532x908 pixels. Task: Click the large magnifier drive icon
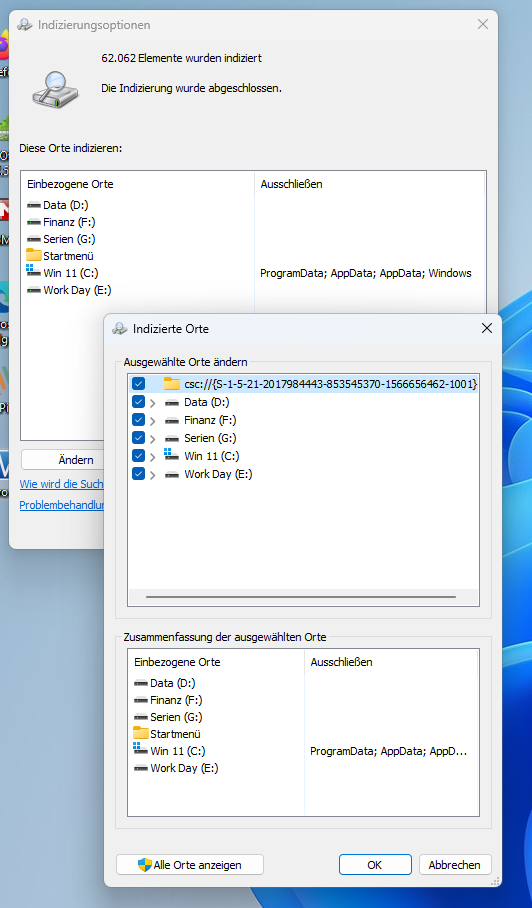point(55,89)
